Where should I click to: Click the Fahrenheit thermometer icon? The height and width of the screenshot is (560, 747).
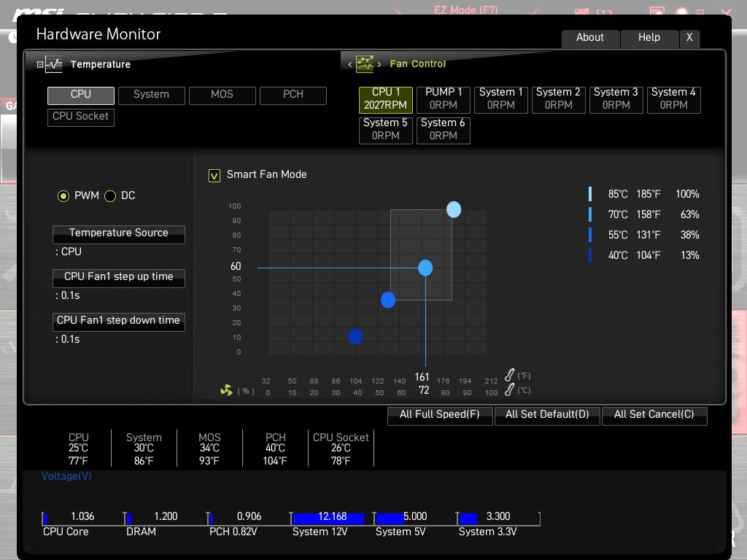click(509, 376)
